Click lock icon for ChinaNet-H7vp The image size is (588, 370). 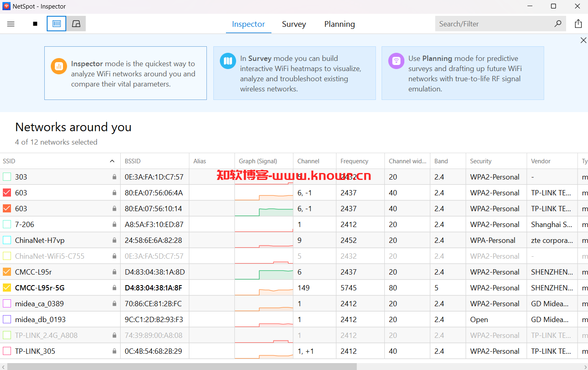point(115,240)
